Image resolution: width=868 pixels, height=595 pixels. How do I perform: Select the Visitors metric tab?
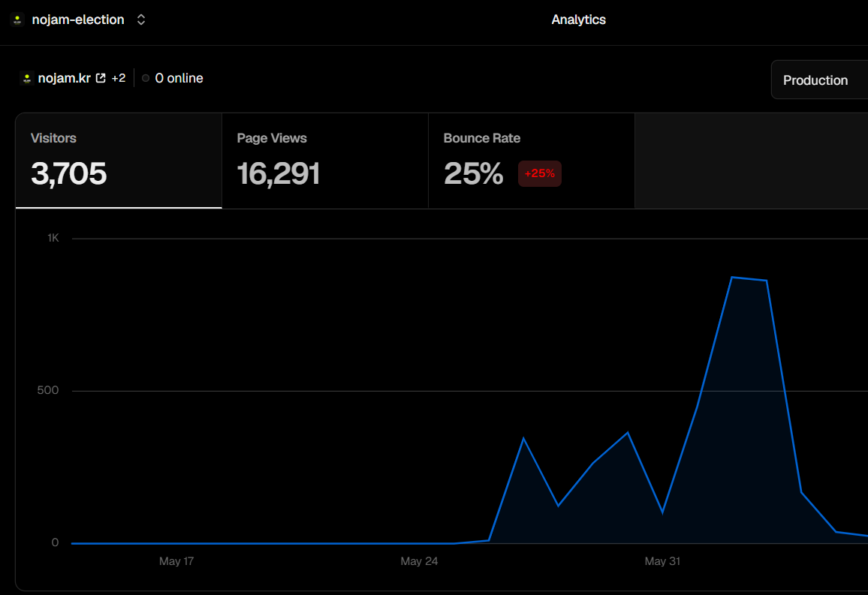119,161
